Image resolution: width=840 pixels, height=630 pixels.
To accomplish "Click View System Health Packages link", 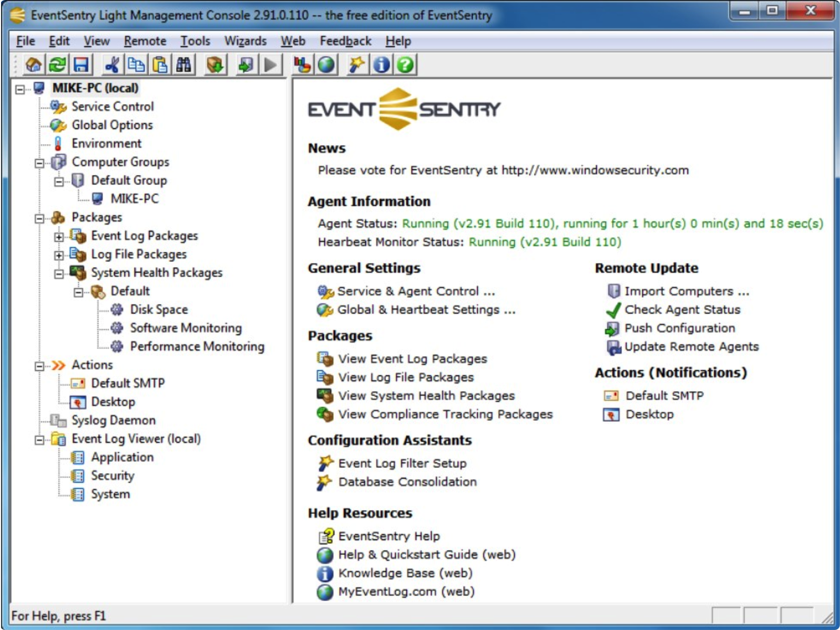I will 427,396.
